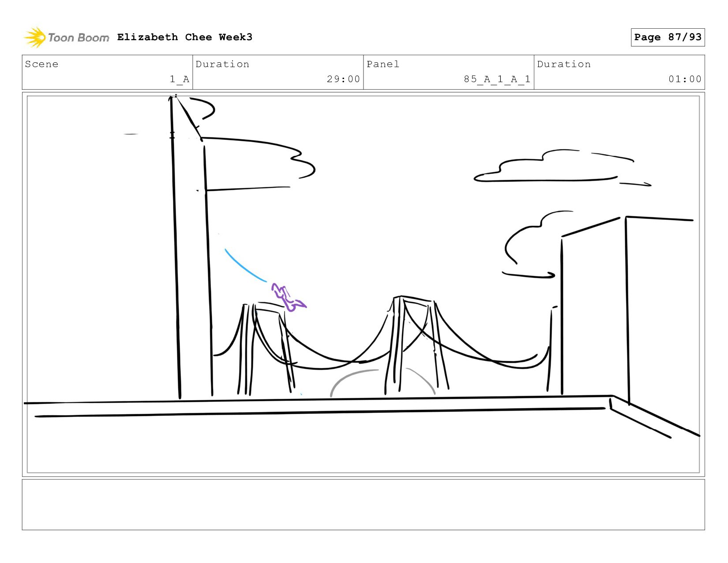
Task: Click the Toon Boom logo
Action: [x=66, y=38]
